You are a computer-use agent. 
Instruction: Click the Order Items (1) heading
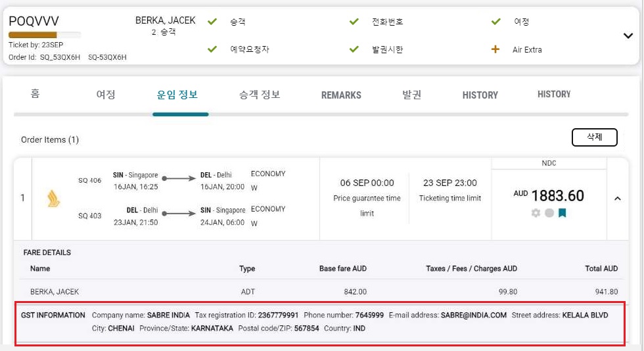click(50, 140)
